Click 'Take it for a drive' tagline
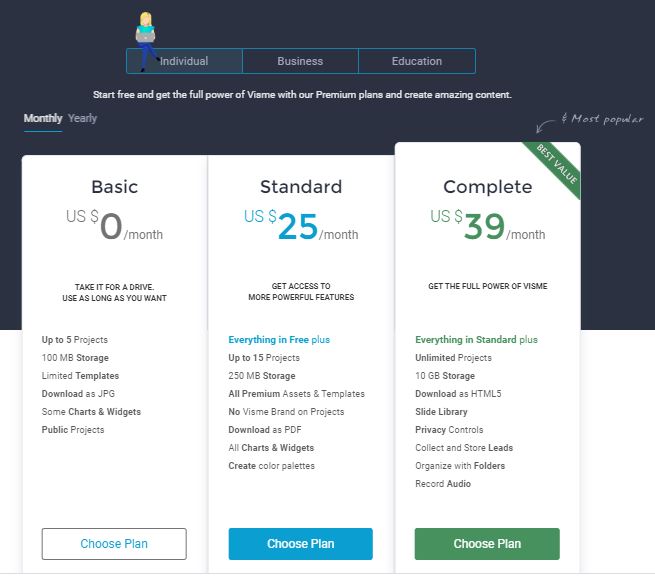 pyautogui.click(x=114, y=292)
